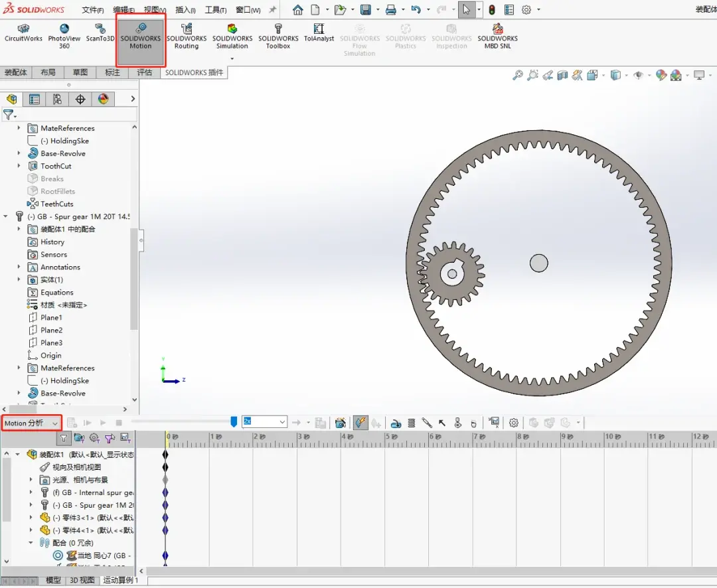Stop the motion study playback
717x588 pixels.
(x=119, y=423)
